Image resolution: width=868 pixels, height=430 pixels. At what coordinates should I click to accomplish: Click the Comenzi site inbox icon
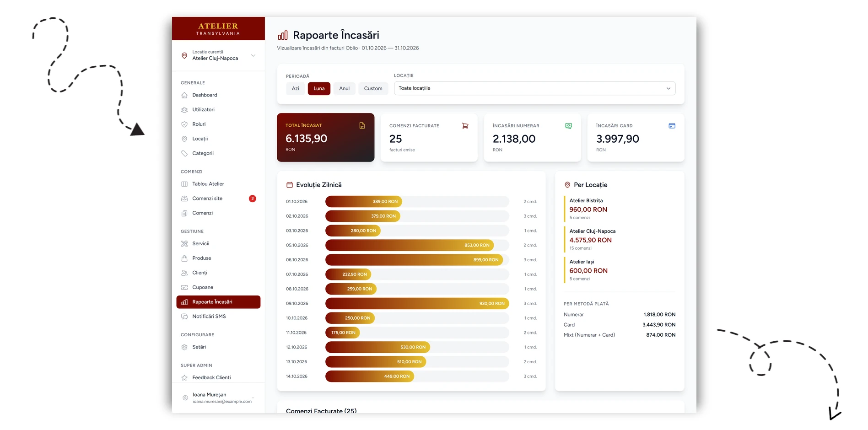pyautogui.click(x=184, y=199)
